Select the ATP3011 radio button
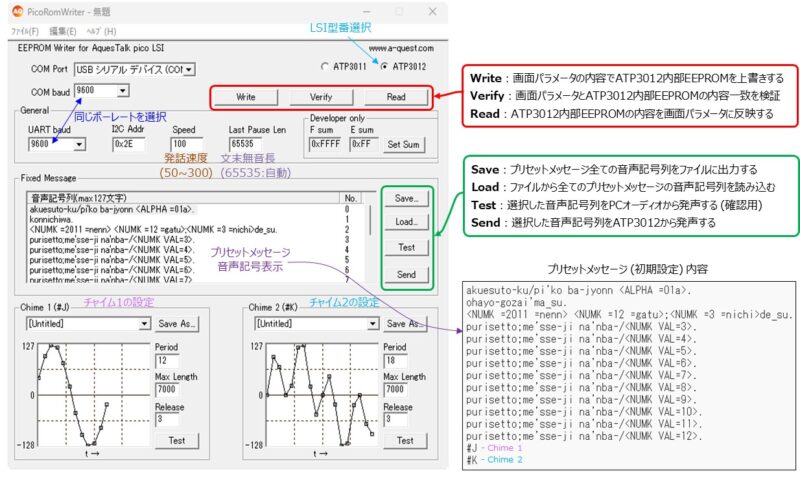Viewport: 800px width, 478px height. (323, 67)
